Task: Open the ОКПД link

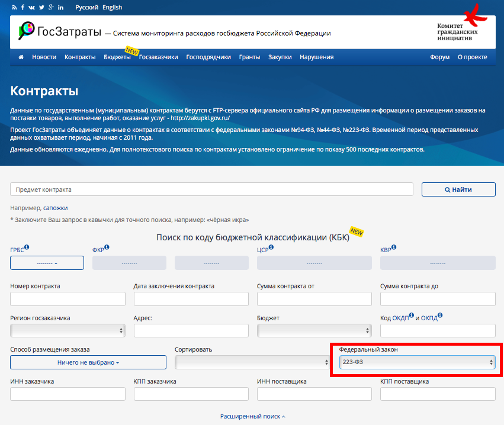Action: pos(429,318)
